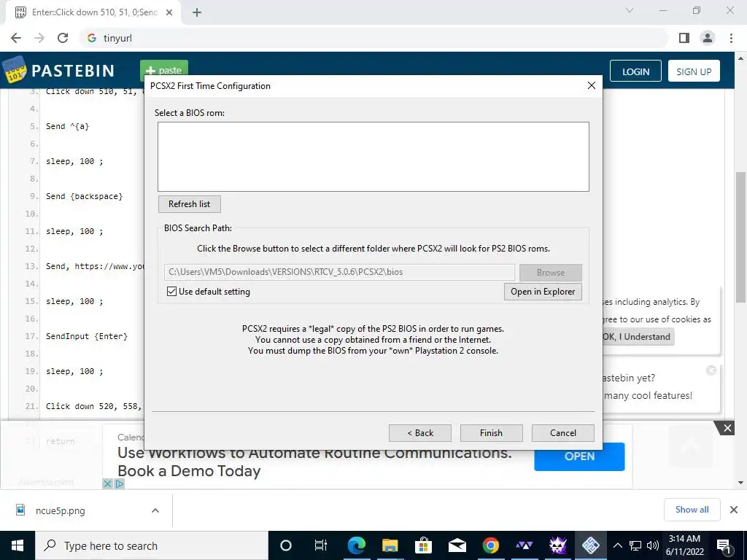Click the Refresh list button

click(189, 204)
